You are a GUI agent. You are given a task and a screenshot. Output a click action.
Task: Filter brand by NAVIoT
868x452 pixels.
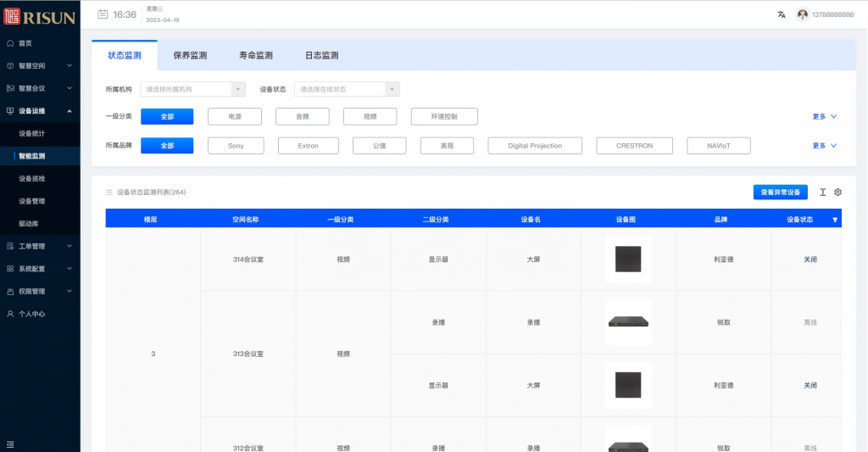coord(719,146)
